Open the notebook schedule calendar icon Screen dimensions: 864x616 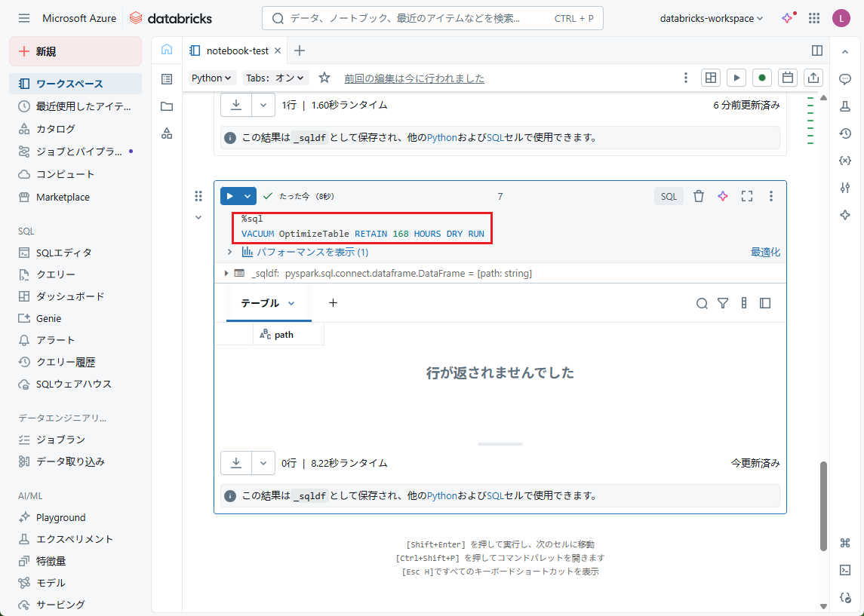[788, 78]
